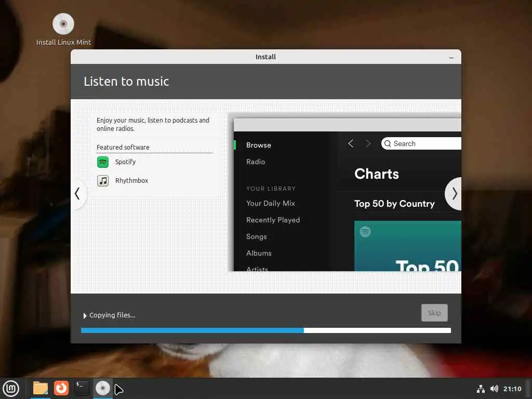Click the back arrow in the Spotify screenshot
The image size is (532, 399).
[351, 143]
